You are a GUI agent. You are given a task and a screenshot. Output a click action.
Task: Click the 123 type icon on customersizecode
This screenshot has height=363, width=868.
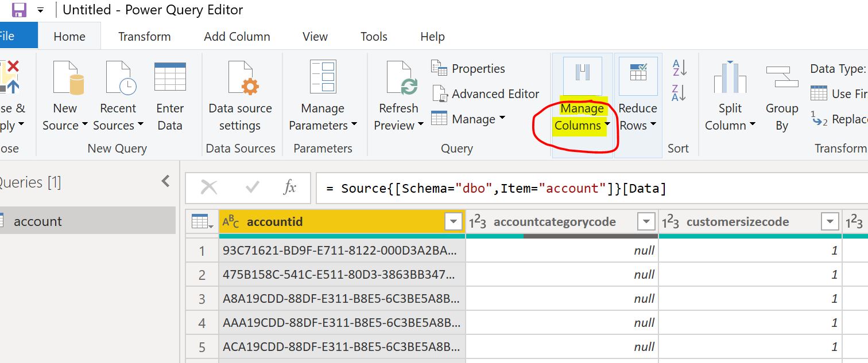[x=671, y=222]
